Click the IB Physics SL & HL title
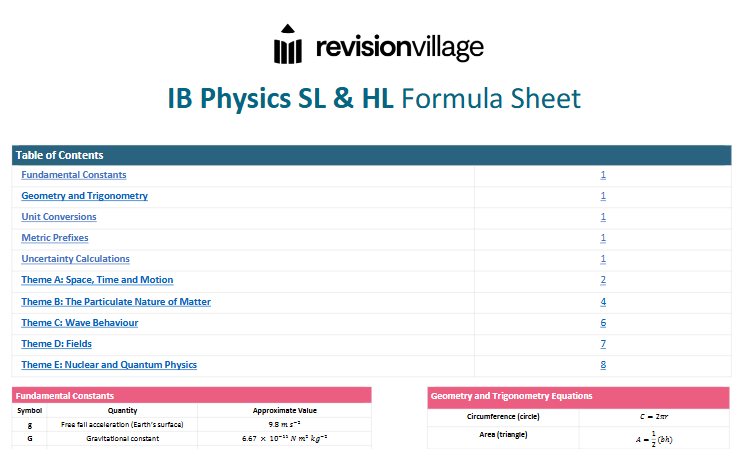Screen dimensions: 752x449 point(375,99)
